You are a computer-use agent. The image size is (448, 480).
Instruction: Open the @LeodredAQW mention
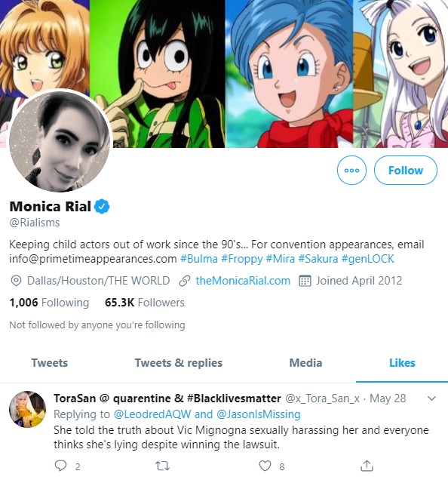click(x=152, y=414)
